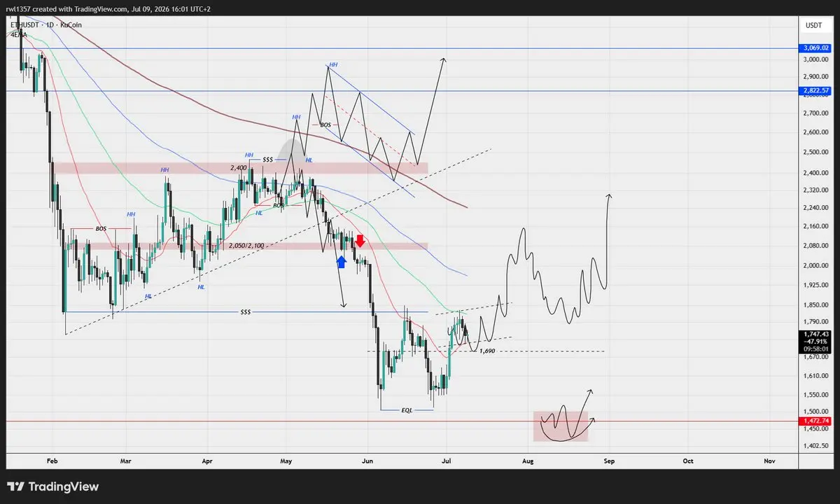Click the 4EMA indicator label
The height and width of the screenshot is (504, 840).
[18, 34]
